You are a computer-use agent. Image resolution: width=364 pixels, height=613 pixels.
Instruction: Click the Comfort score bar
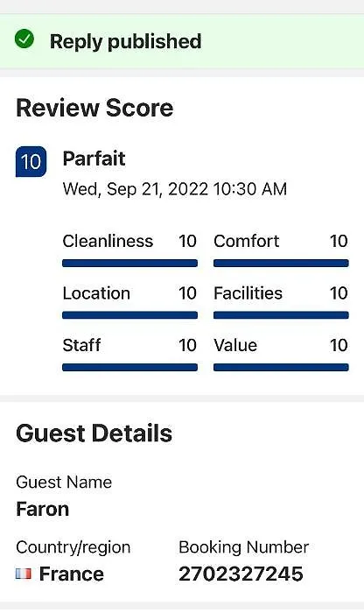(281, 263)
